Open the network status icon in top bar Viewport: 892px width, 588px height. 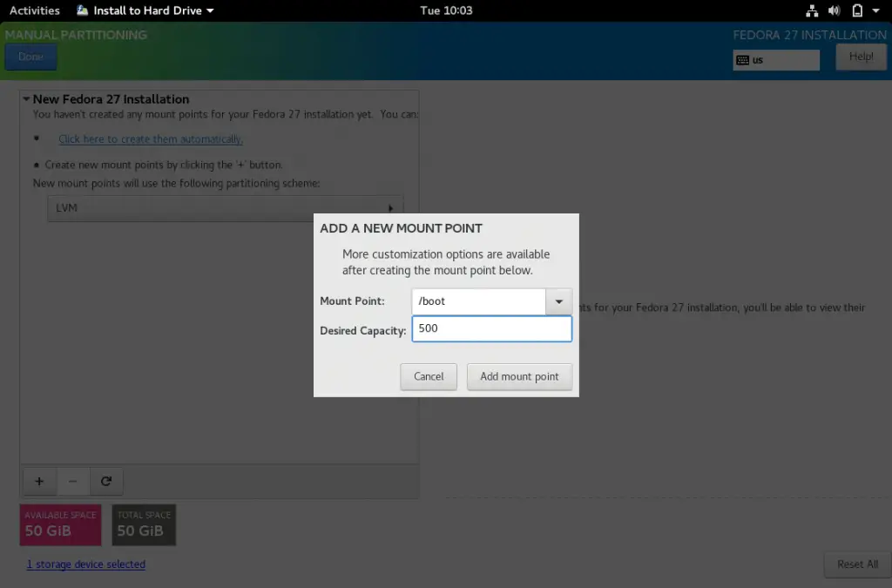(x=812, y=10)
